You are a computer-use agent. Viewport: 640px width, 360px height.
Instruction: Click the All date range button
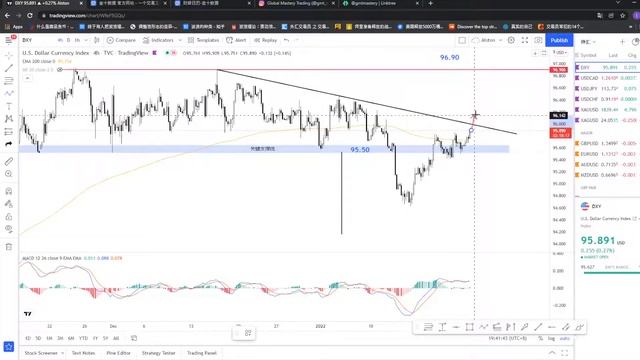[116, 338]
